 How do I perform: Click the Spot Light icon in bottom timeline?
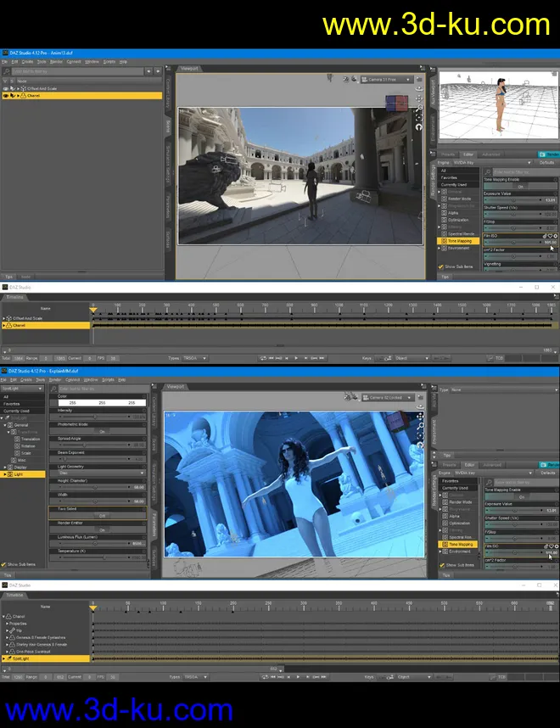[x=8, y=658]
